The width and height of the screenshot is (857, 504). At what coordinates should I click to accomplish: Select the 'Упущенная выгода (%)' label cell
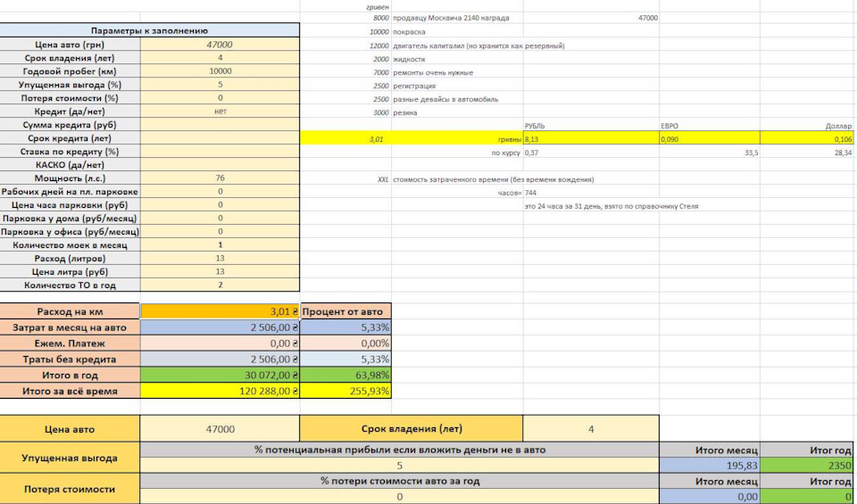(70, 85)
